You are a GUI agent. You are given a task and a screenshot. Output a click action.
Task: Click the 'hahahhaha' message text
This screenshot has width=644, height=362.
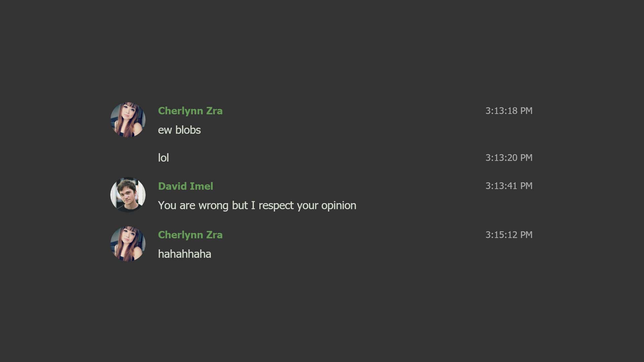tap(184, 254)
